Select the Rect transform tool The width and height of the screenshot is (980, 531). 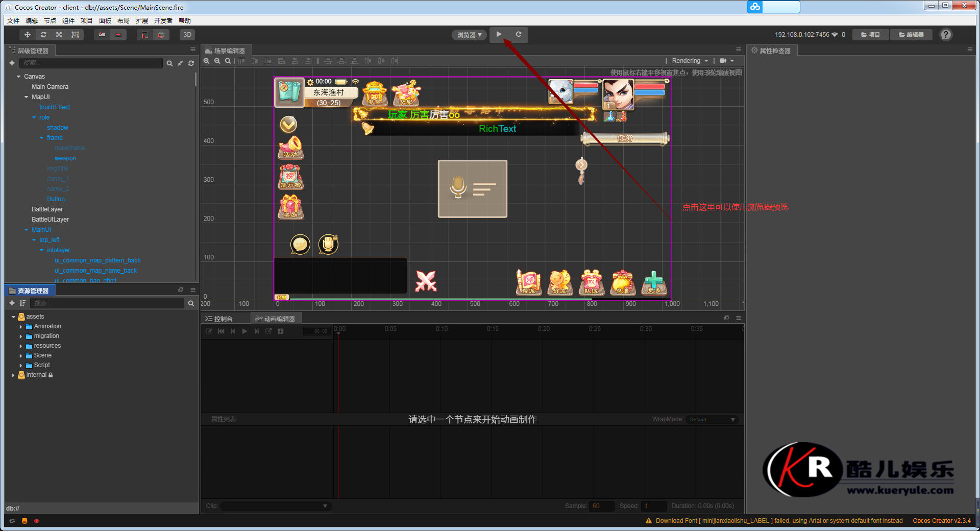click(75, 35)
